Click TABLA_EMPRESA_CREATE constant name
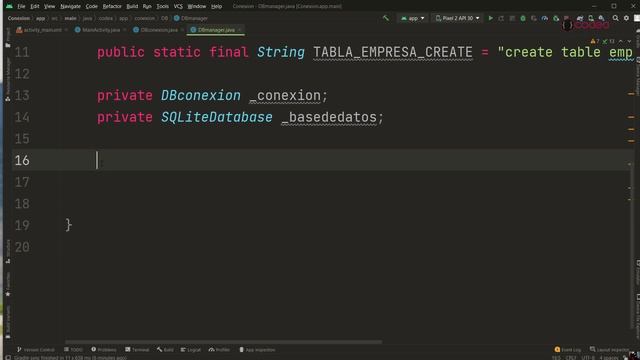This screenshot has height=360, width=640. [x=393, y=53]
